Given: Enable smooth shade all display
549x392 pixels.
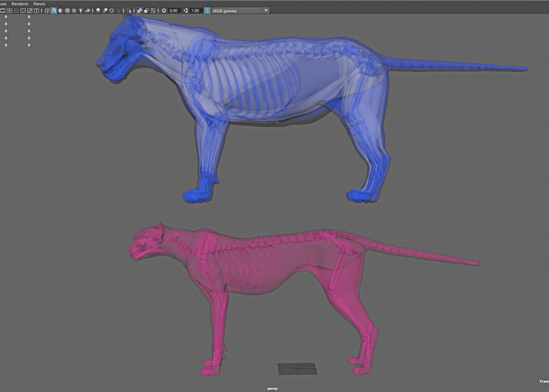Looking at the screenshot, I should point(54,10).
